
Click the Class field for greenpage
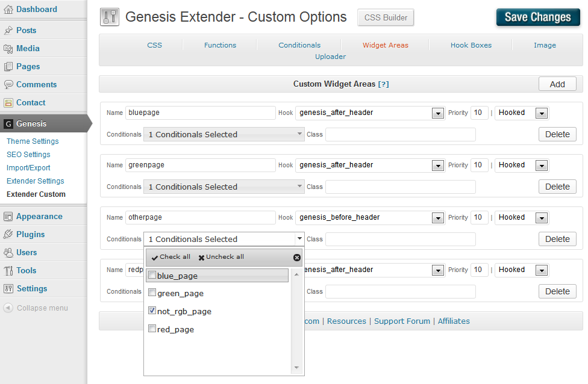(x=401, y=187)
